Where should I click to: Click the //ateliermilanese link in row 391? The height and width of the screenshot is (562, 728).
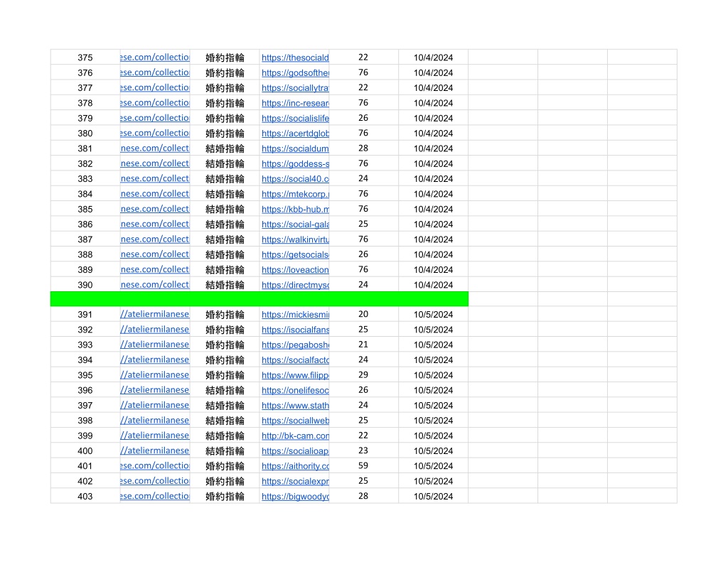[x=154, y=314]
